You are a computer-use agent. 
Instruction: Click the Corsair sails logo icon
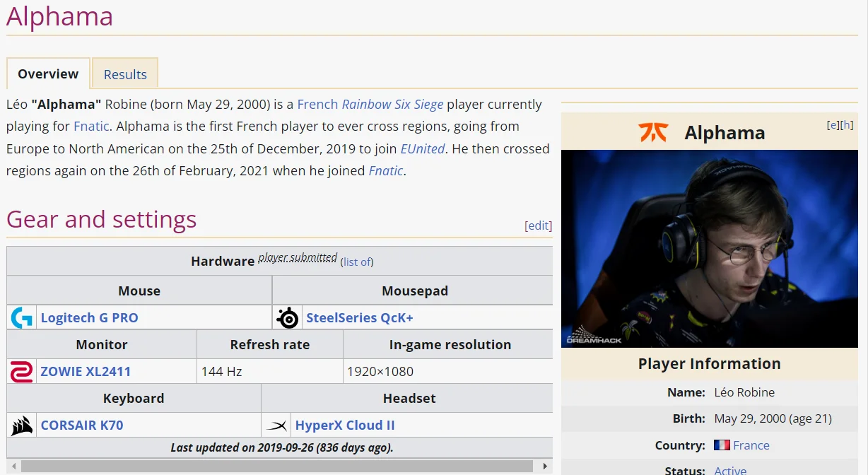click(22, 426)
